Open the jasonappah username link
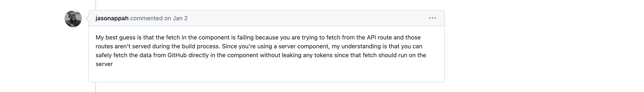644x92 pixels. coord(112,18)
